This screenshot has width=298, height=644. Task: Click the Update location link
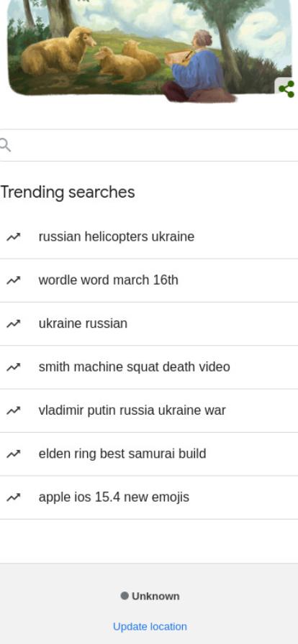(150, 626)
